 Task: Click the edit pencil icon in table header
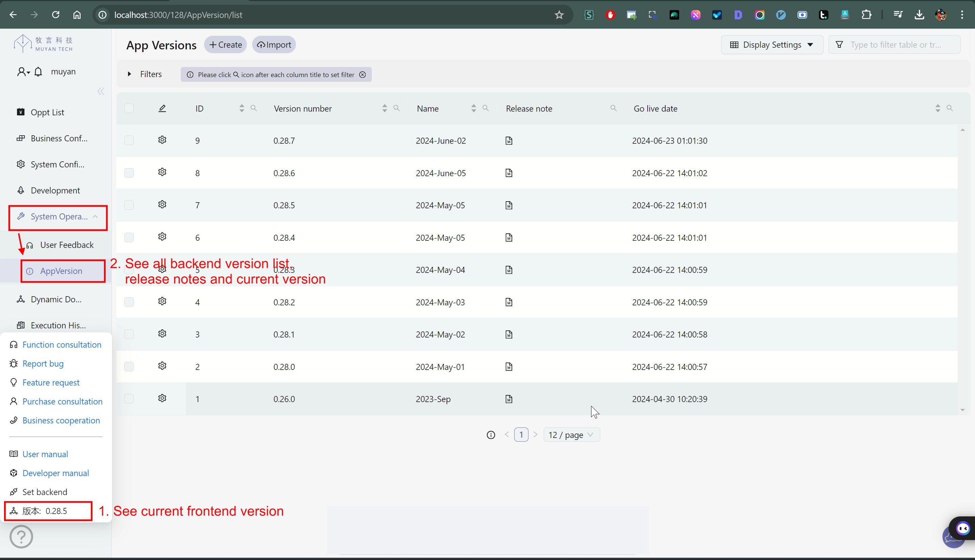162,109
